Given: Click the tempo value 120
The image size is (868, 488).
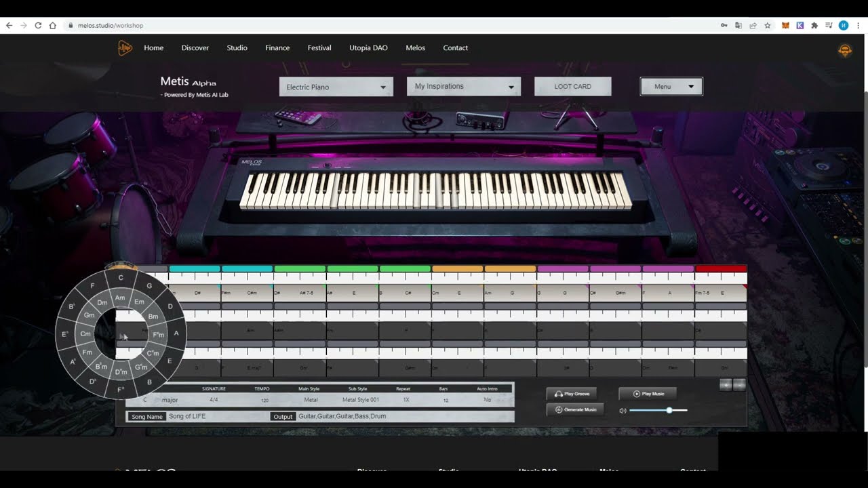Looking at the screenshot, I should tap(265, 401).
